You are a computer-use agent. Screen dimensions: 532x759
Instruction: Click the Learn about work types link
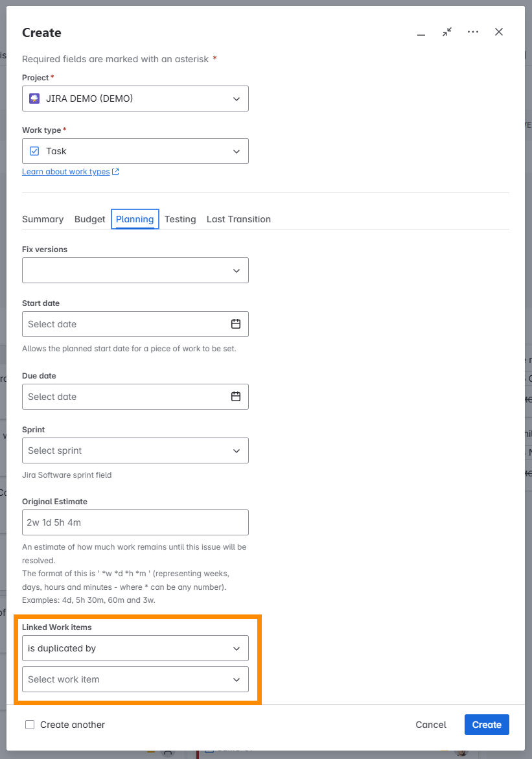(65, 171)
